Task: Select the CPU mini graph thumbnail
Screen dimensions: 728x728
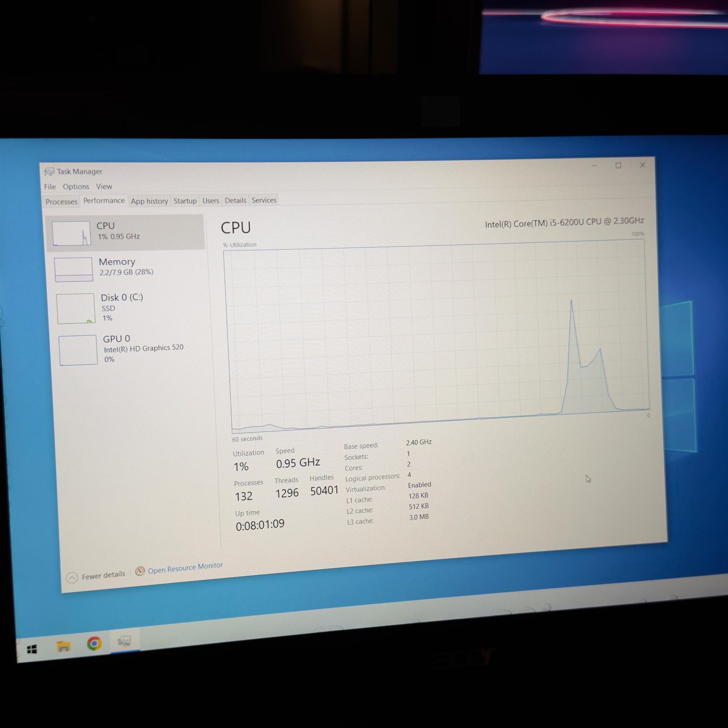Action: tap(71, 233)
